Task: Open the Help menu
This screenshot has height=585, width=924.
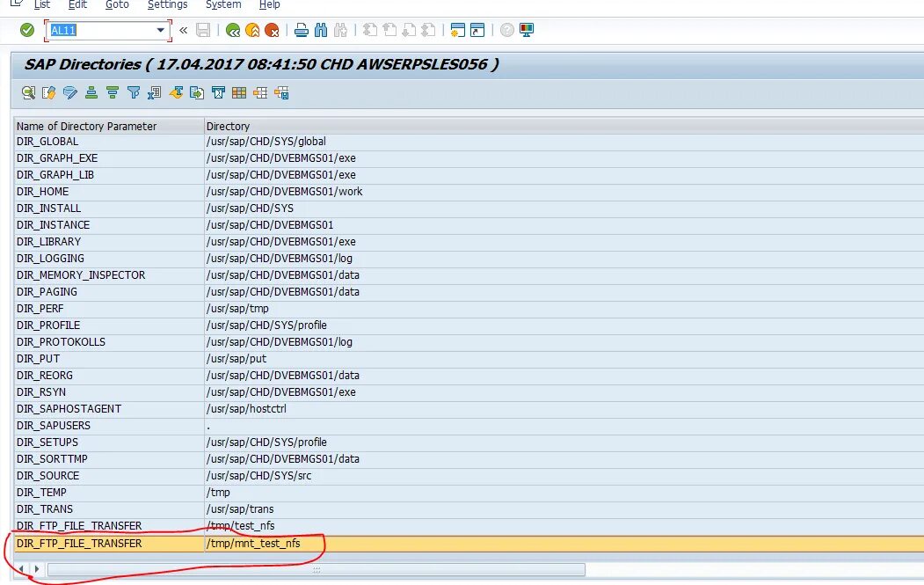Action: pyautogui.click(x=269, y=4)
